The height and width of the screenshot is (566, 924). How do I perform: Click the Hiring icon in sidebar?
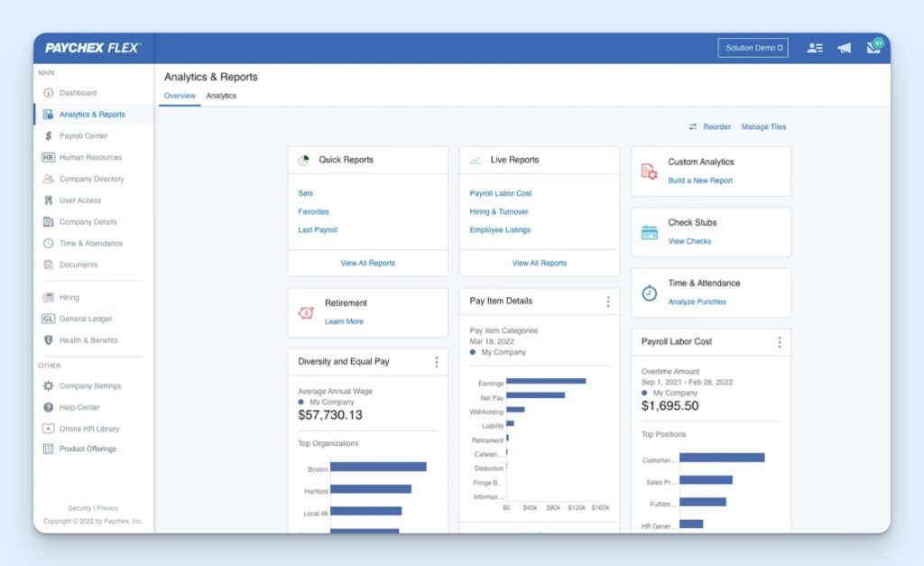pos(49,297)
